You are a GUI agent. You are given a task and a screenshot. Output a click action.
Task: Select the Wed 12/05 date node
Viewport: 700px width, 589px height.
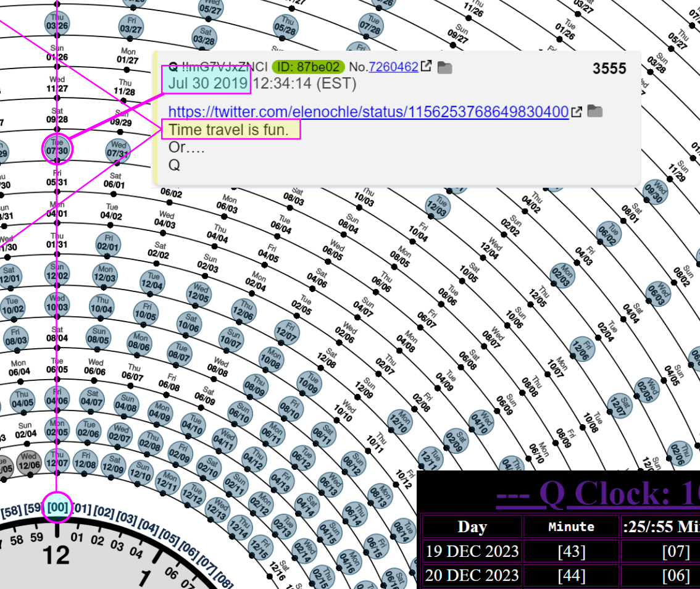tap(199, 294)
